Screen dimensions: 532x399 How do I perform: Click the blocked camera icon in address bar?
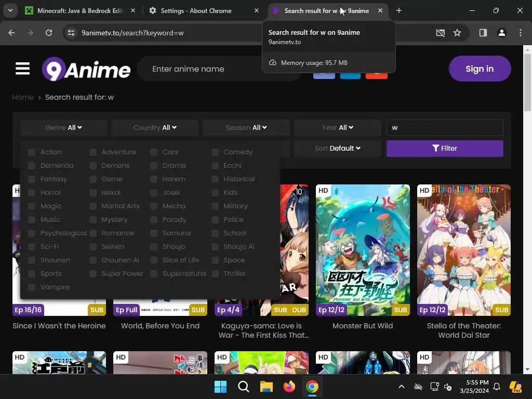coord(440,33)
